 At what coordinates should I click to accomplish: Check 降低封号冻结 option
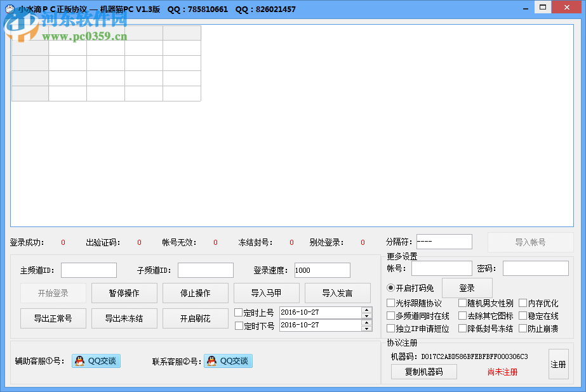pyautogui.click(x=462, y=327)
